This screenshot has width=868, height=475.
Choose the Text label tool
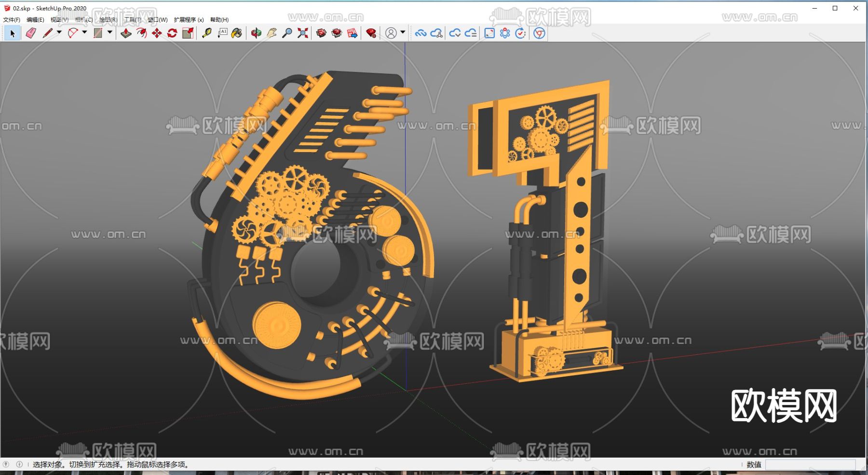[222, 33]
